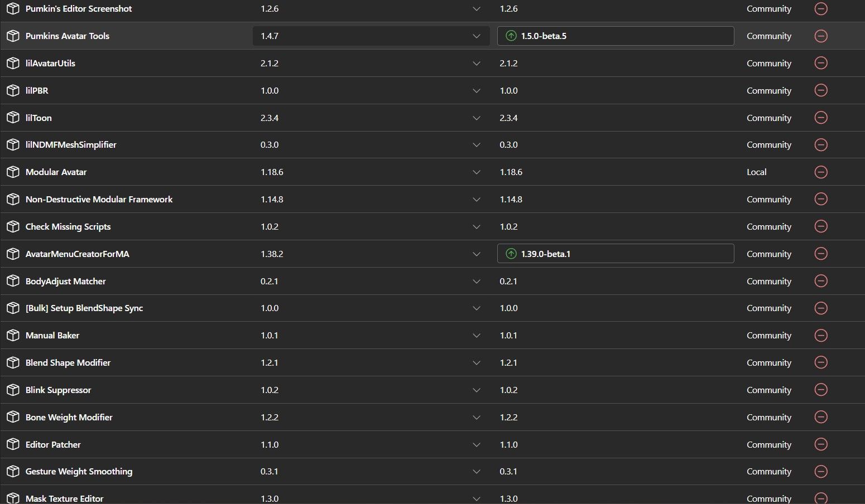Click the Community source label for lilToon

click(769, 118)
